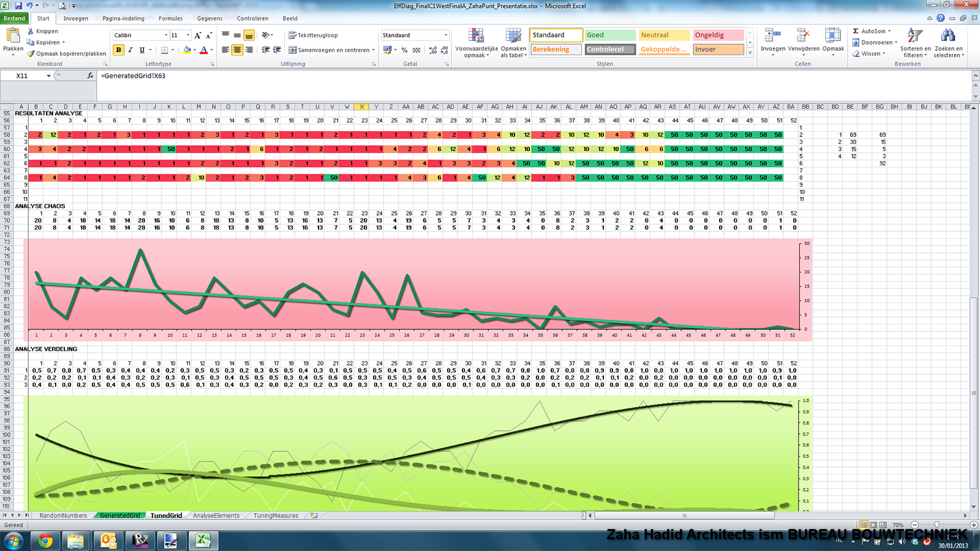Click the orientation text rotation icon
This screenshot has width=980, height=551.
265,36
